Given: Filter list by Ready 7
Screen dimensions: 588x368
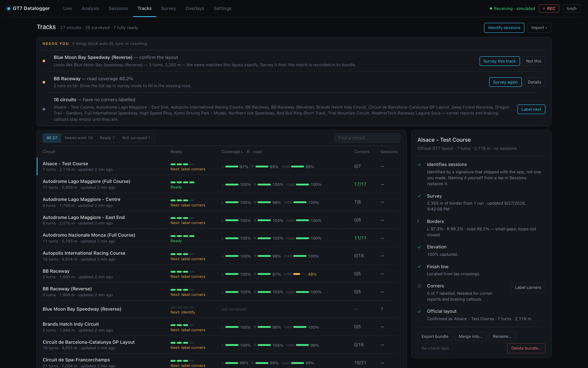Looking at the screenshot, I should (x=107, y=138).
